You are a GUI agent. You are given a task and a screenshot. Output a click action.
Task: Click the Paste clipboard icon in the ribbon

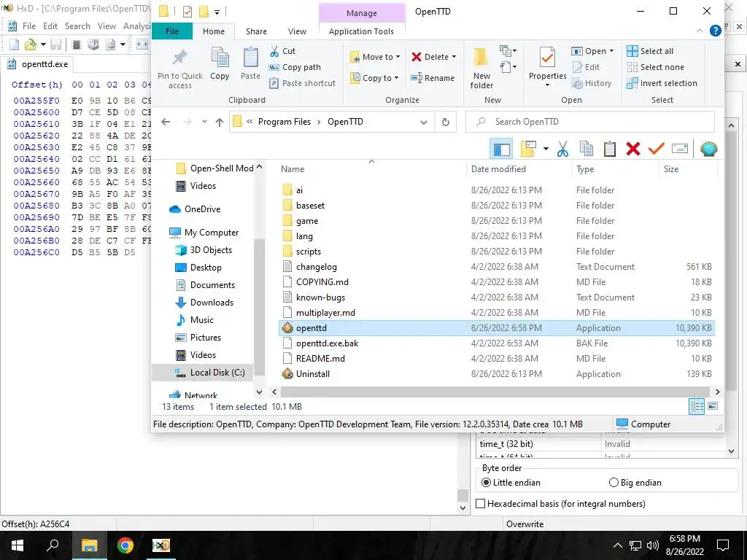[x=251, y=58]
